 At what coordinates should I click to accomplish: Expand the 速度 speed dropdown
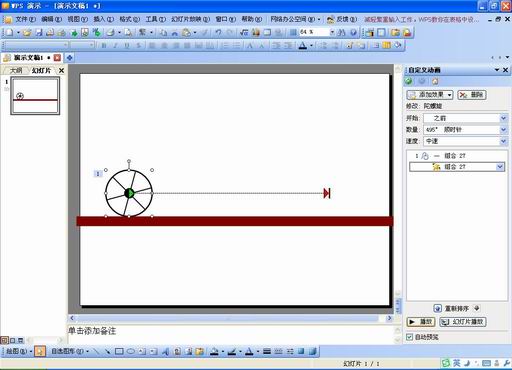tap(503, 141)
